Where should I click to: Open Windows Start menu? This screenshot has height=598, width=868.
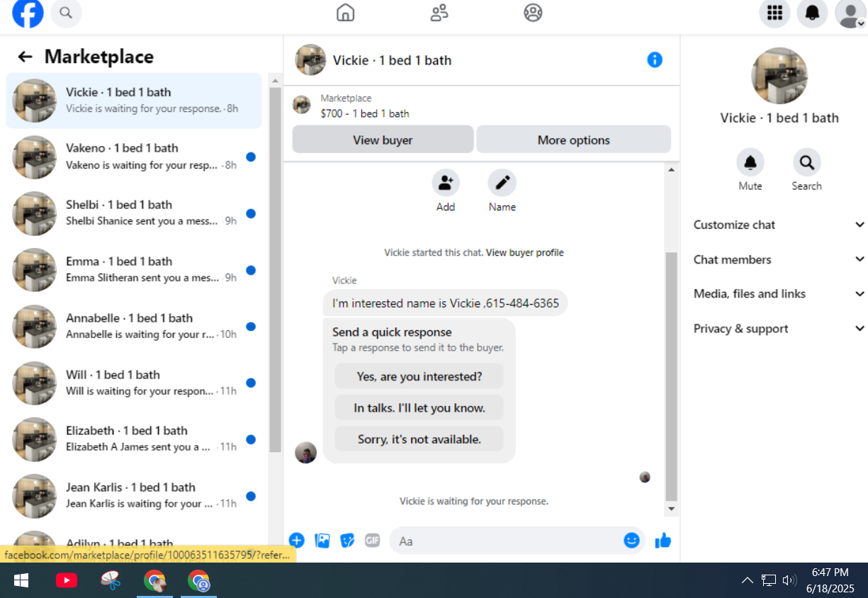click(x=21, y=581)
